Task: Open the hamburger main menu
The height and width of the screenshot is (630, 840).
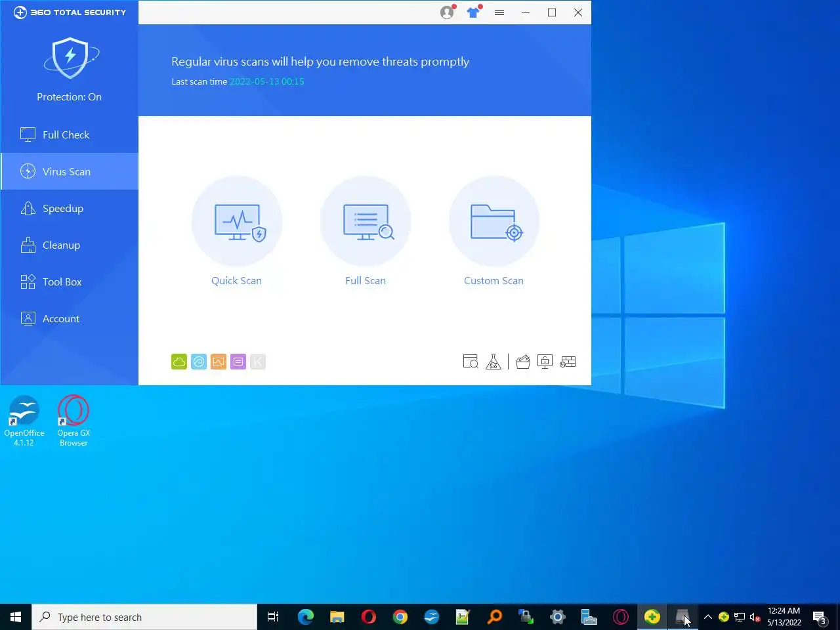Action: coord(499,12)
